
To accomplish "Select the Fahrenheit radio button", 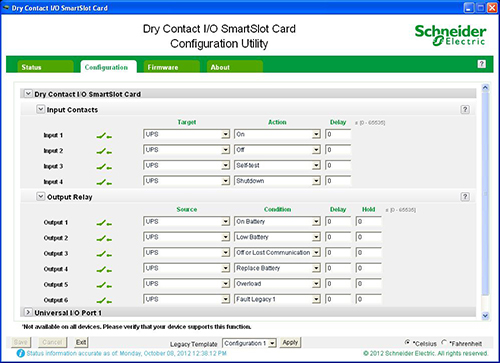I will 444,342.
